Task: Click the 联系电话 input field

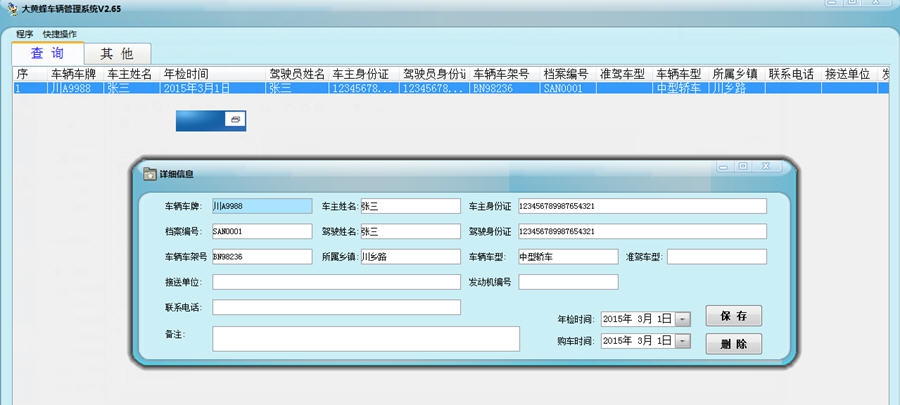Action: (336, 307)
